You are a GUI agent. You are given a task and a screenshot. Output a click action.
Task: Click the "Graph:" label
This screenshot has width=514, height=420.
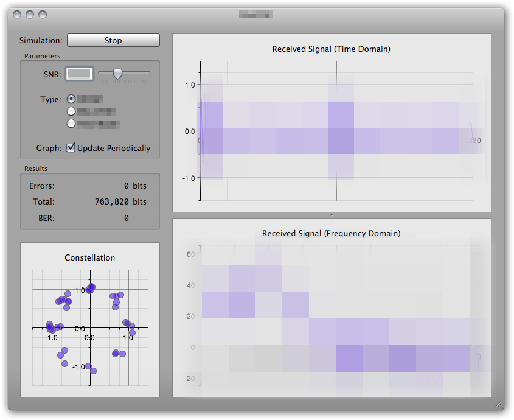[x=49, y=148]
